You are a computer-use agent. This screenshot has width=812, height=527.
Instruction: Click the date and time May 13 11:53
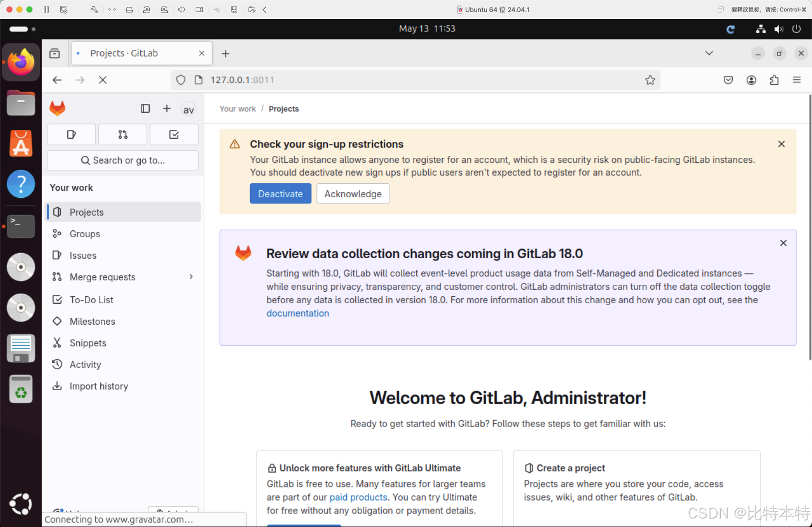pyautogui.click(x=427, y=28)
